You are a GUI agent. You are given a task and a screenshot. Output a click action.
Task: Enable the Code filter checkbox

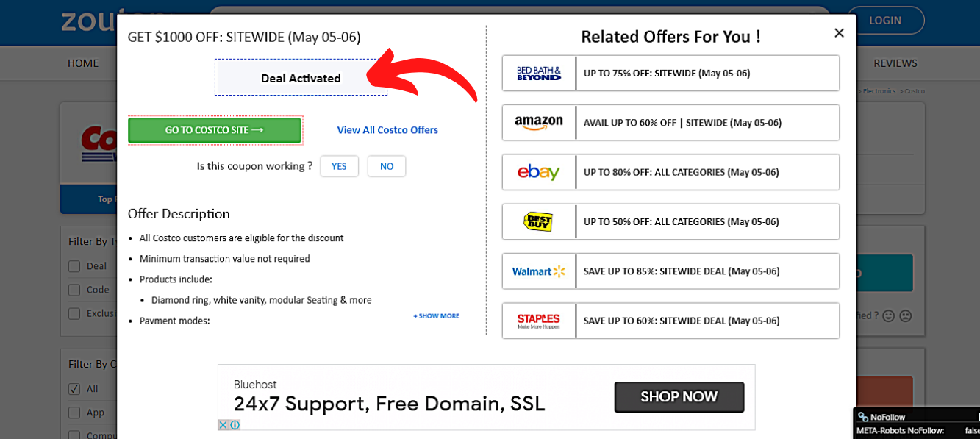click(74, 290)
